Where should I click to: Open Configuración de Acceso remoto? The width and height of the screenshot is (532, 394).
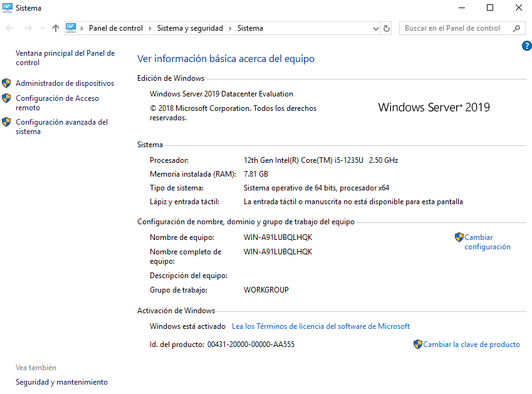pyautogui.click(x=58, y=103)
